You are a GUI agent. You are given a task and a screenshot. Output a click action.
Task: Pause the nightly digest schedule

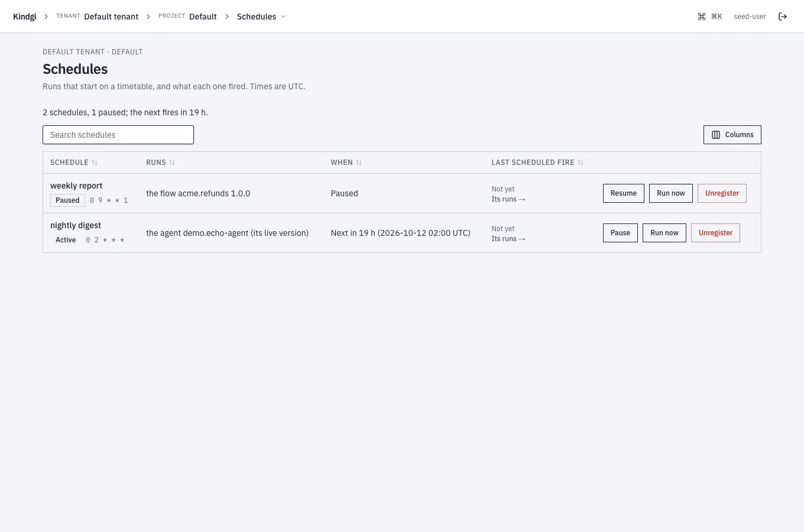coord(620,233)
